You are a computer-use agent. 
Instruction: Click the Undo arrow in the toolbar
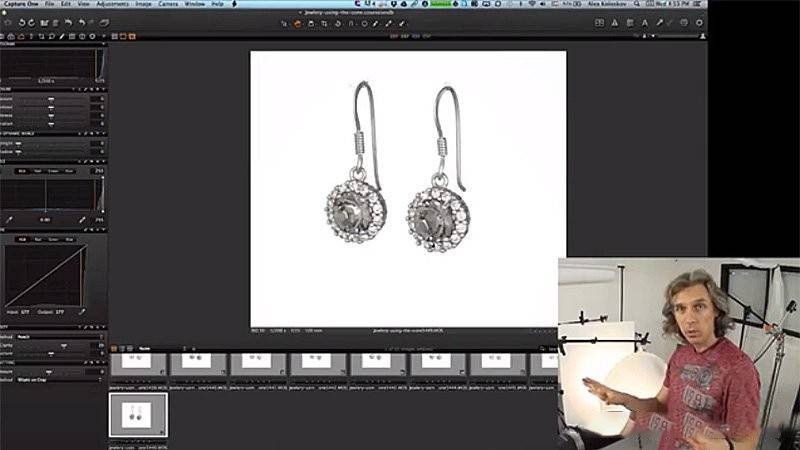pyautogui.click(x=67, y=22)
